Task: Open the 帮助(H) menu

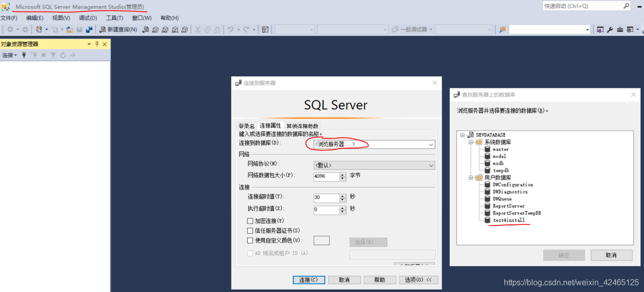Action: [x=169, y=18]
